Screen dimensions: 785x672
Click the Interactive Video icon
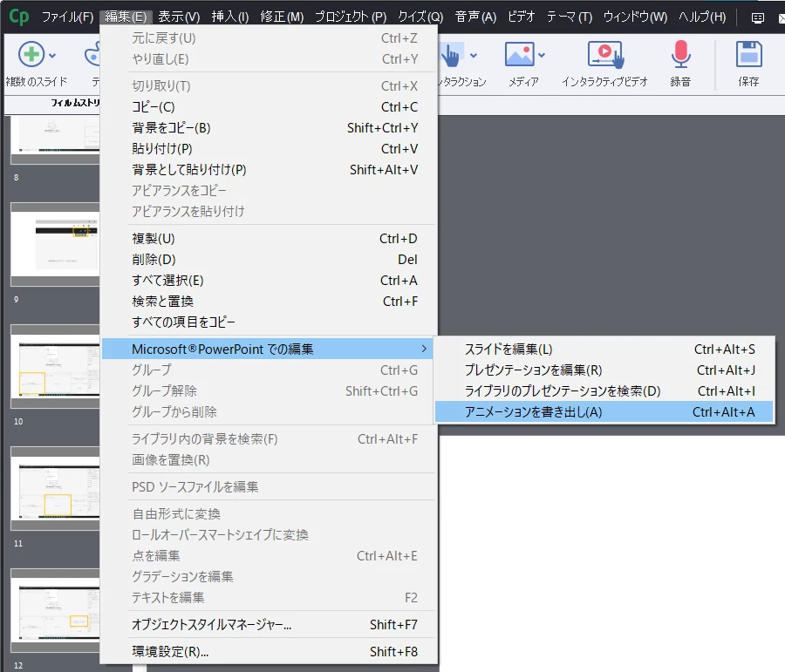[605, 55]
